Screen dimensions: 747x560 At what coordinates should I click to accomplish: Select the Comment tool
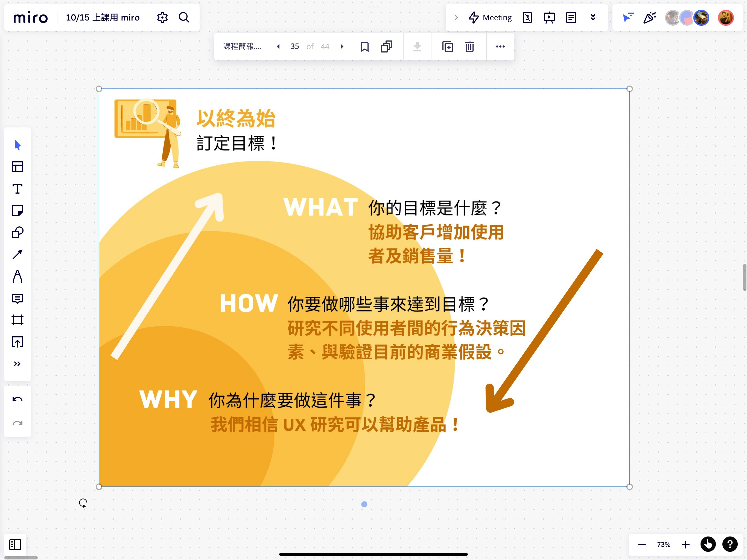tap(17, 298)
